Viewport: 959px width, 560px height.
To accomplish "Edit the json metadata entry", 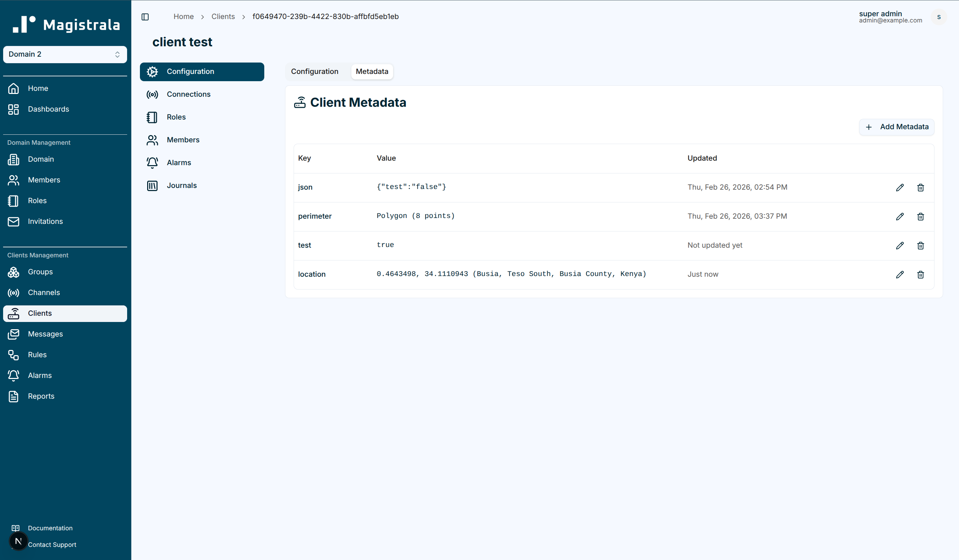I will [900, 188].
